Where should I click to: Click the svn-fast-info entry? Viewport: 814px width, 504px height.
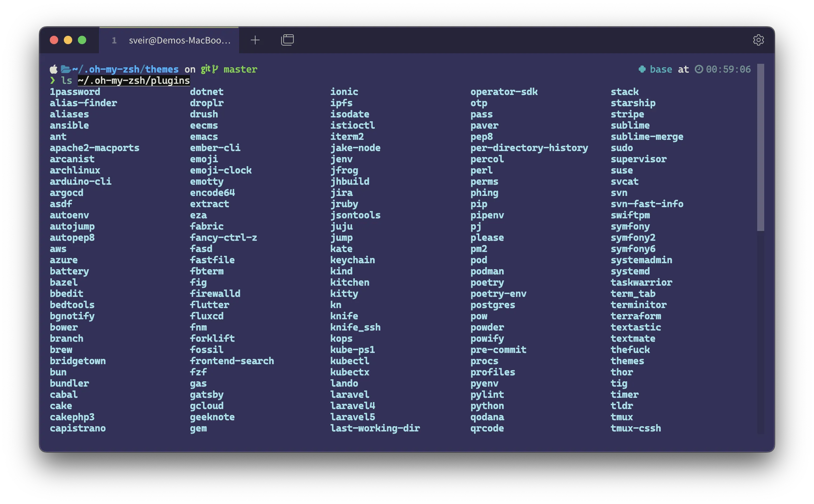pos(647,204)
